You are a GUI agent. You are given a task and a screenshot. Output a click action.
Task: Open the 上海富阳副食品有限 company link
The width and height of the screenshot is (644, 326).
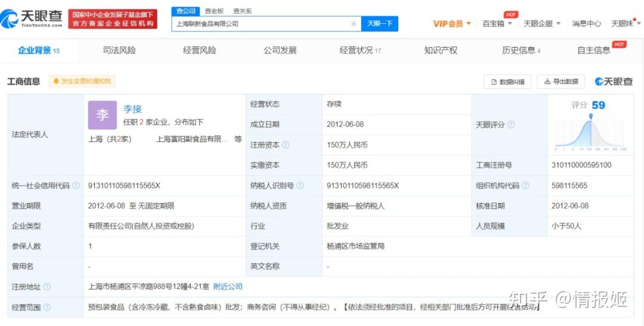point(192,139)
